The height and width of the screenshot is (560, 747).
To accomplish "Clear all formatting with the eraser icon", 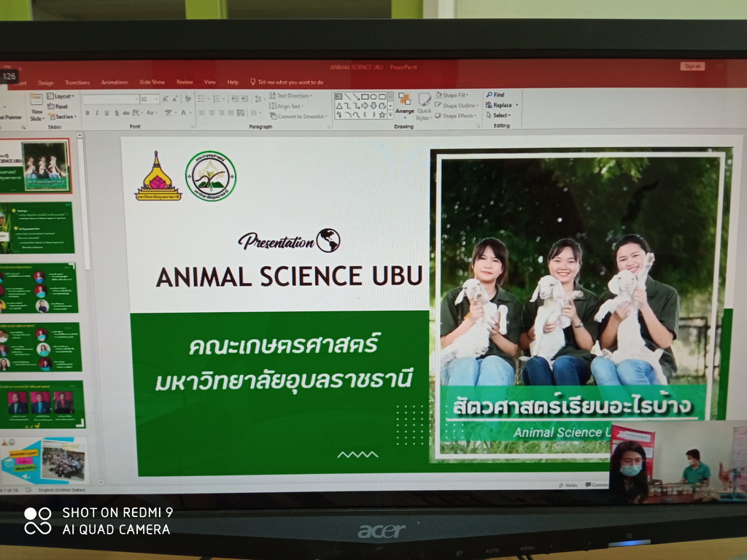I will coord(187,99).
